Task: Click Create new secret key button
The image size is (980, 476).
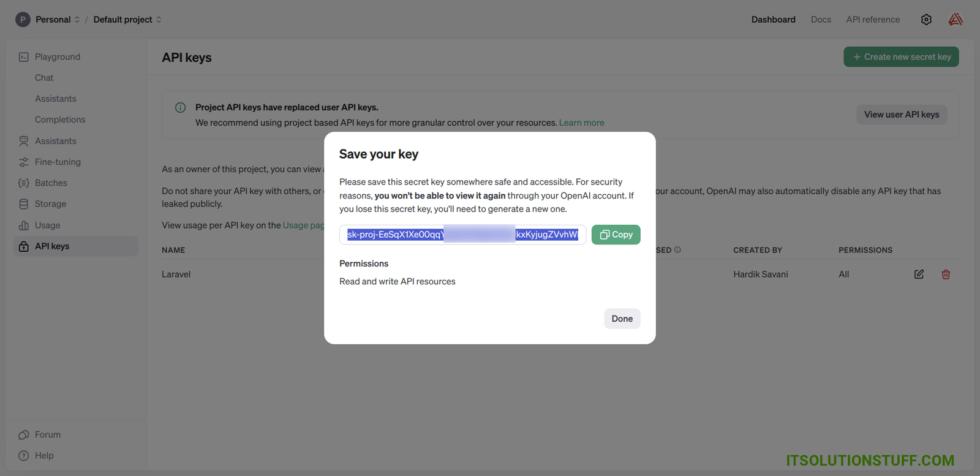Action: 901,57
